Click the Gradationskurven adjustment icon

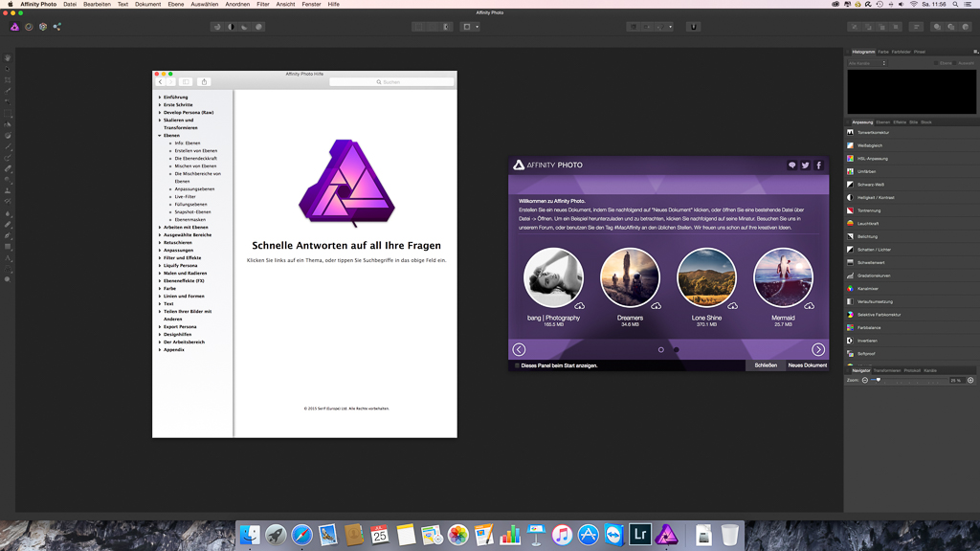point(850,275)
